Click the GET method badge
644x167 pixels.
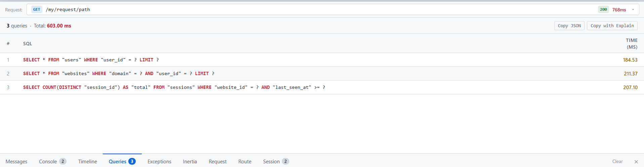[x=37, y=9]
